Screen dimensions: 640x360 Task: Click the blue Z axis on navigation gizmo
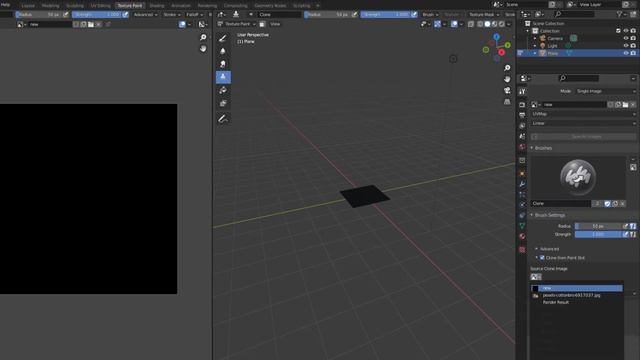coord(496,37)
